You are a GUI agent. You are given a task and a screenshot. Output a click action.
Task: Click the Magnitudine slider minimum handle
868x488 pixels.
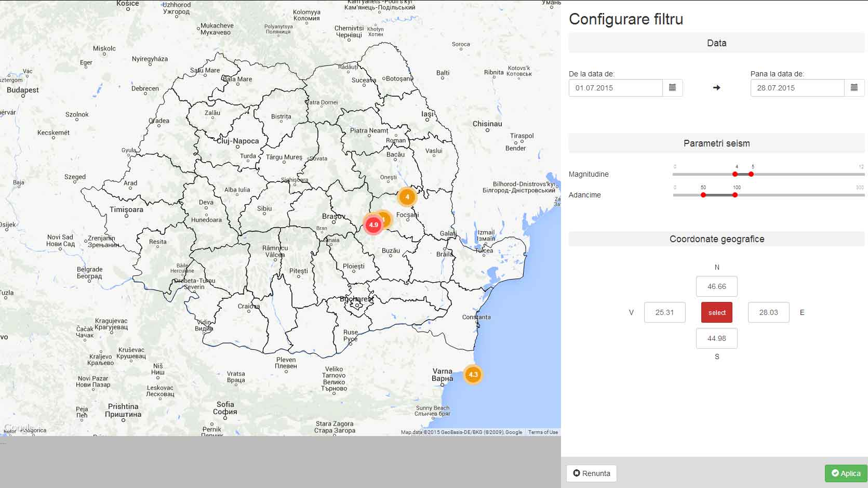(735, 174)
